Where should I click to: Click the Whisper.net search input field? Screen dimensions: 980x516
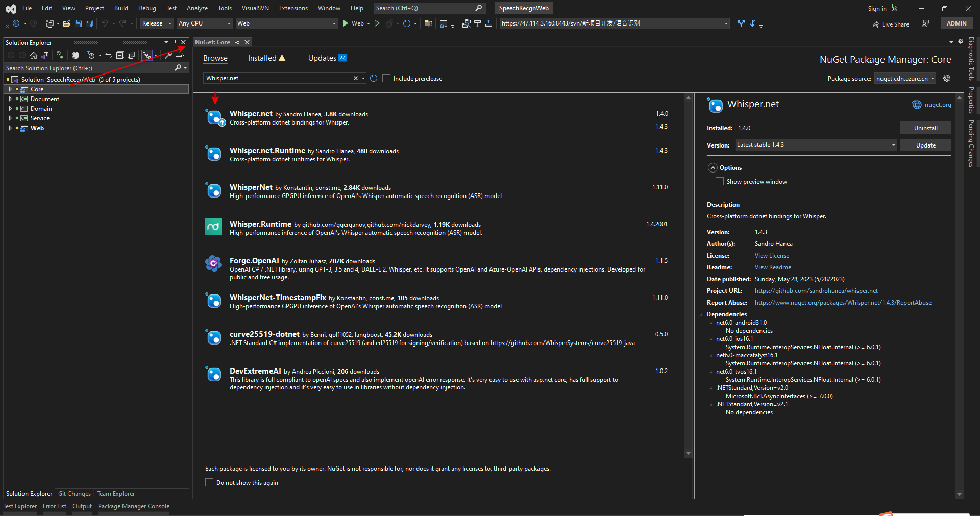tap(278, 78)
